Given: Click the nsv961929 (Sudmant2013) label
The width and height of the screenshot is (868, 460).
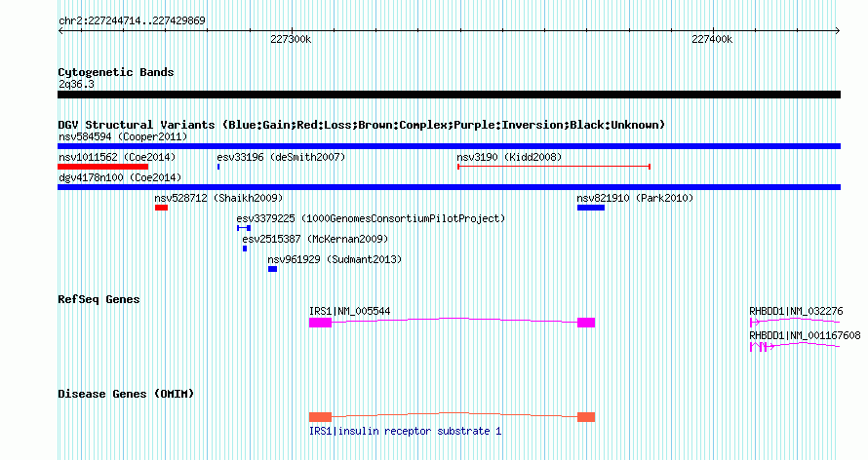Looking at the screenshot, I should (335, 259).
